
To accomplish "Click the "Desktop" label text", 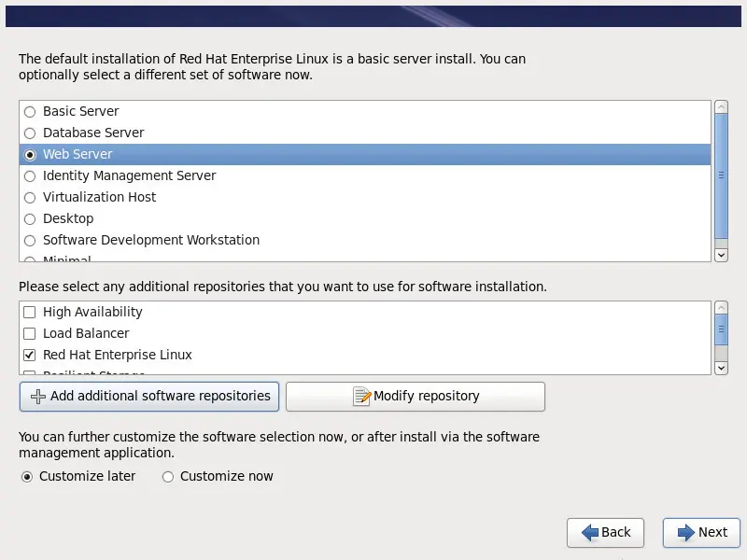I will point(68,218).
